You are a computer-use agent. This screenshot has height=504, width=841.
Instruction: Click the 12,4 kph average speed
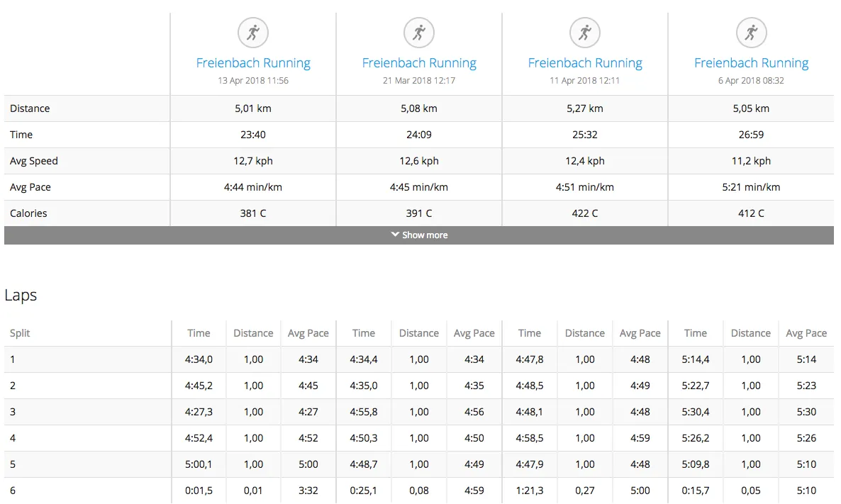(584, 161)
